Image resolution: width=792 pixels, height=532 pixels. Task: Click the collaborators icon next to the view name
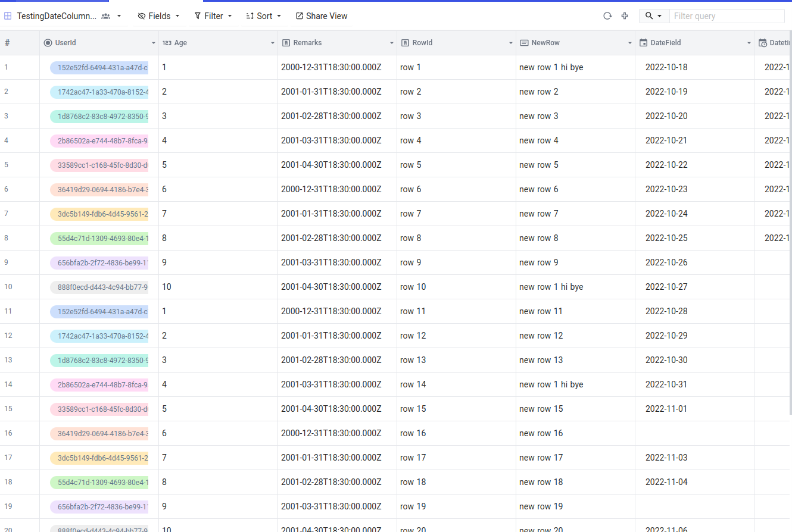click(x=104, y=15)
